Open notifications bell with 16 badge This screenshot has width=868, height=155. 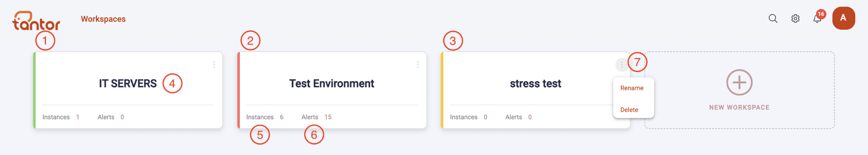click(818, 18)
